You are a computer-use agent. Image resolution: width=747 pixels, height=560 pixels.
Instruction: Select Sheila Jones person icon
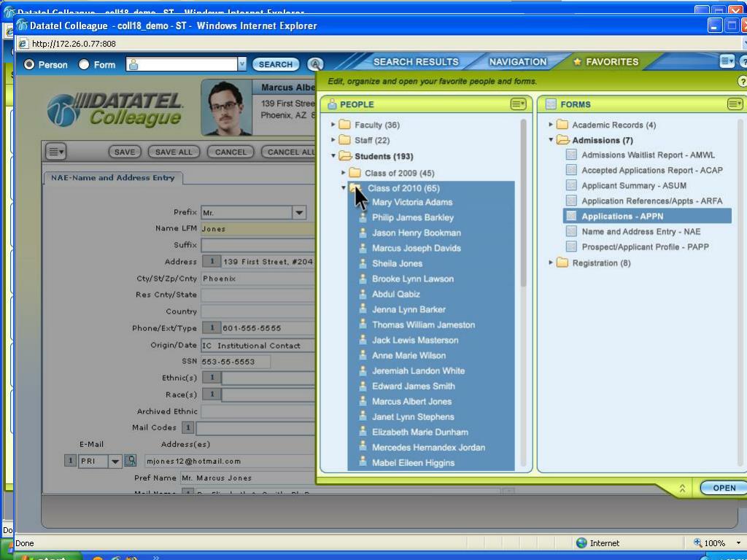[363, 263]
